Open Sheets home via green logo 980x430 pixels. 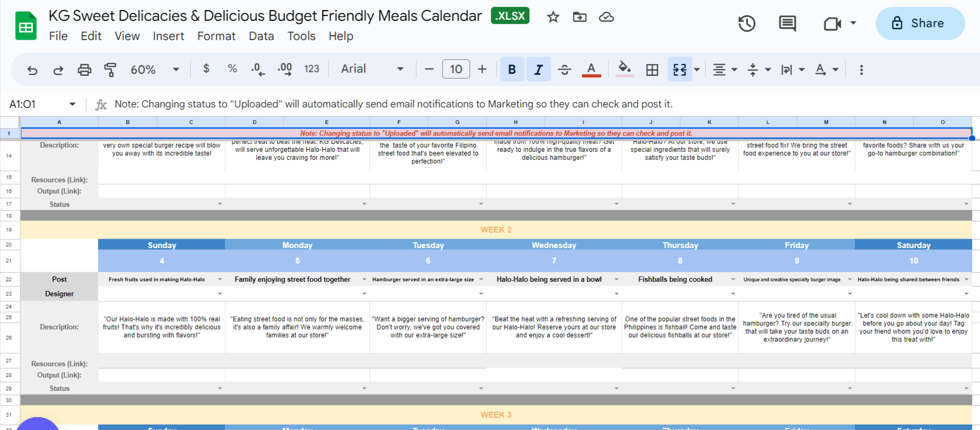(x=26, y=25)
